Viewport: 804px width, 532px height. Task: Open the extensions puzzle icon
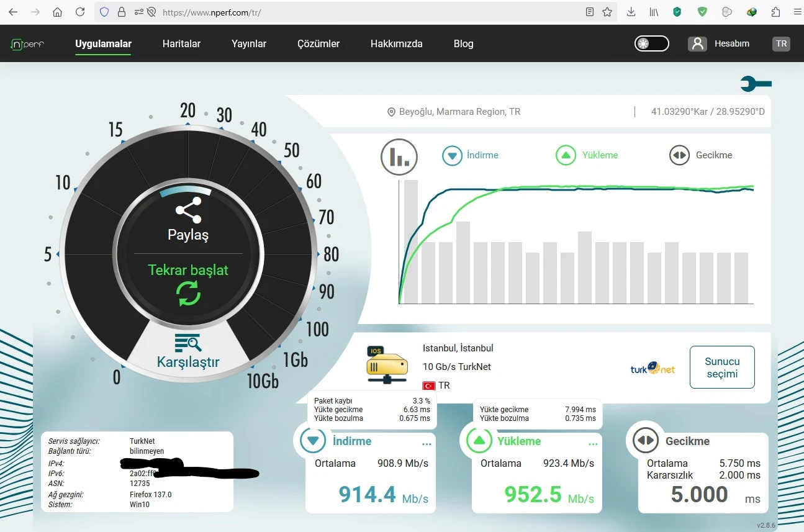point(775,12)
